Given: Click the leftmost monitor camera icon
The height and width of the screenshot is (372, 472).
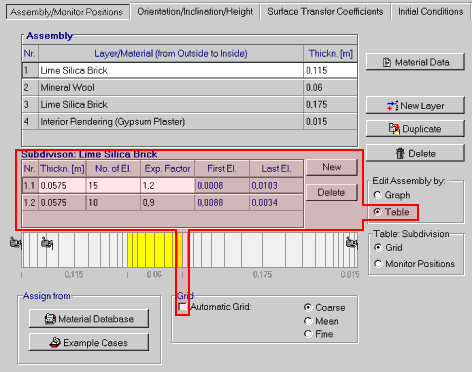Looking at the screenshot, I should click(15, 243).
